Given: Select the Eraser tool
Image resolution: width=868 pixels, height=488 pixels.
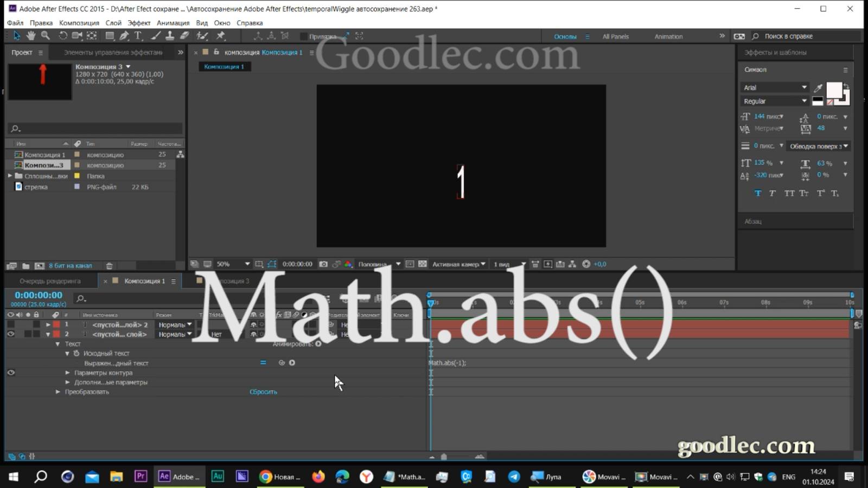Looking at the screenshot, I should [x=184, y=36].
